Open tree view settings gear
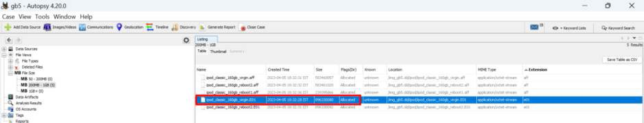 186,40
